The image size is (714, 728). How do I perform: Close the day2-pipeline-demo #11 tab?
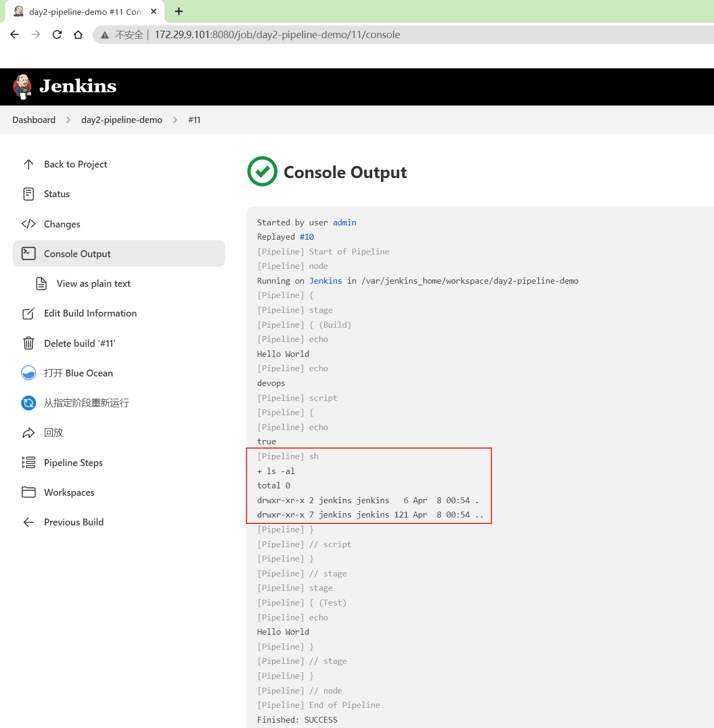click(154, 11)
